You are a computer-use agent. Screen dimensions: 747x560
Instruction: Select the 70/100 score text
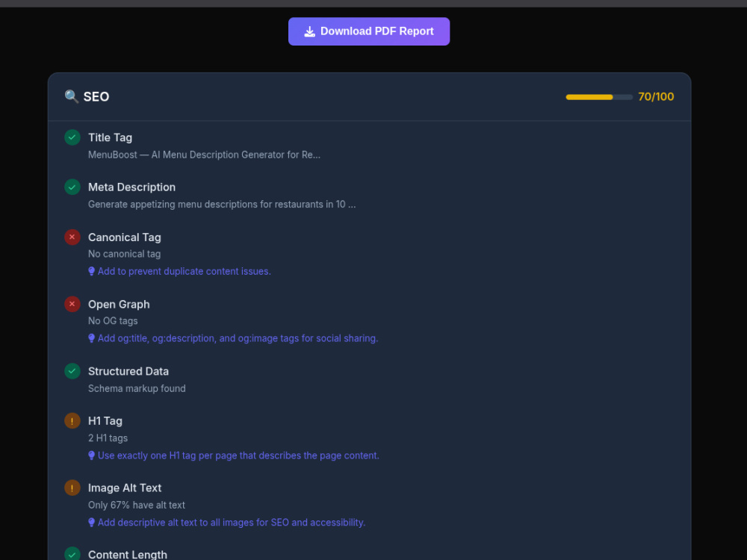[656, 96]
